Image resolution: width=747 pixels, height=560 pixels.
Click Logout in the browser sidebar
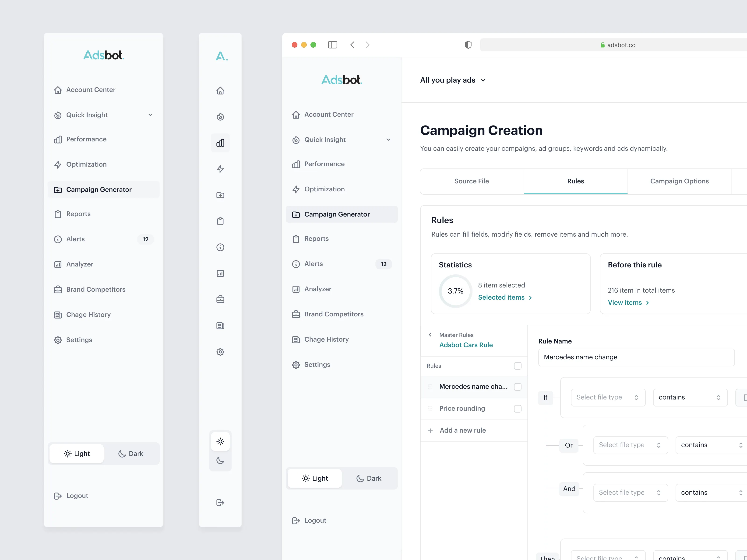click(309, 521)
